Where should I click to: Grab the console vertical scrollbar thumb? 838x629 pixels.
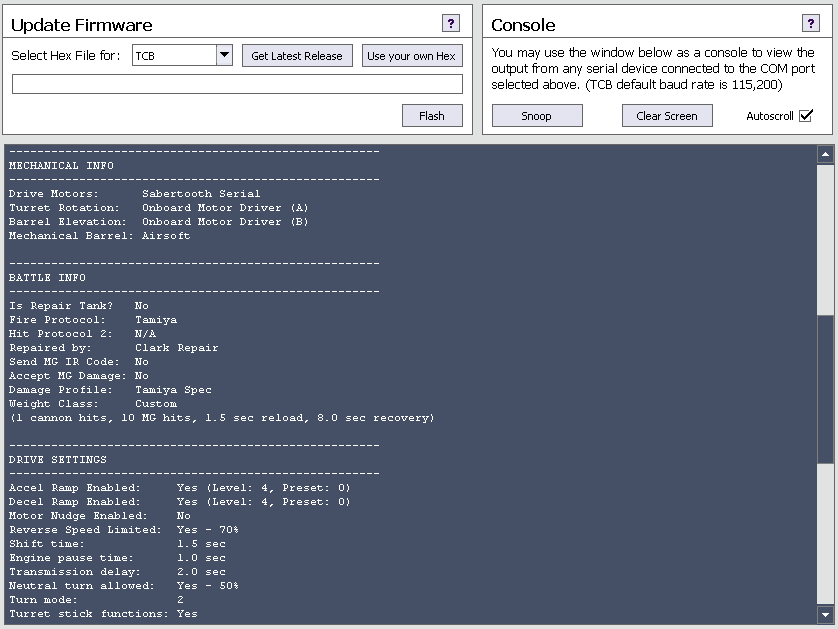[825, 390]
